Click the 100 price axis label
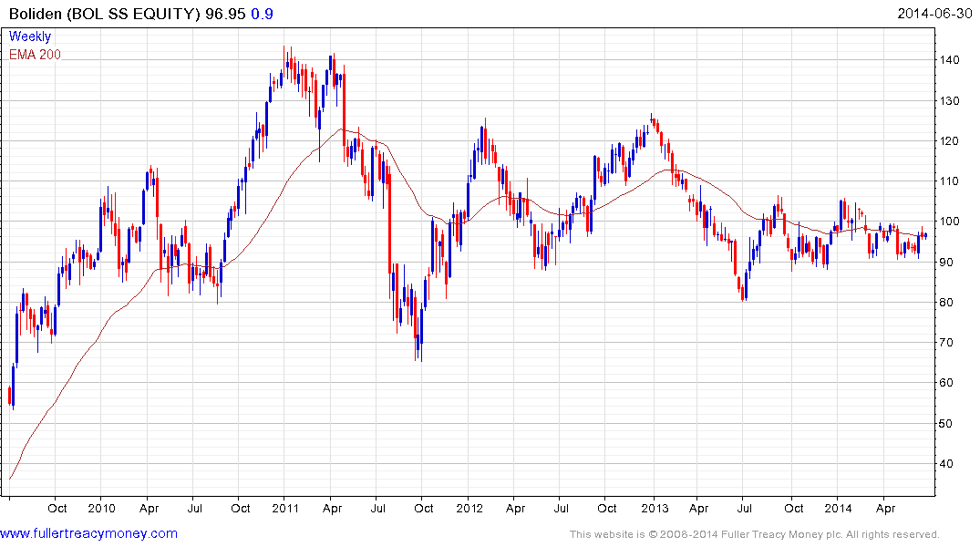The width and height of the screenshot is (980, 547). click(949, 222)
